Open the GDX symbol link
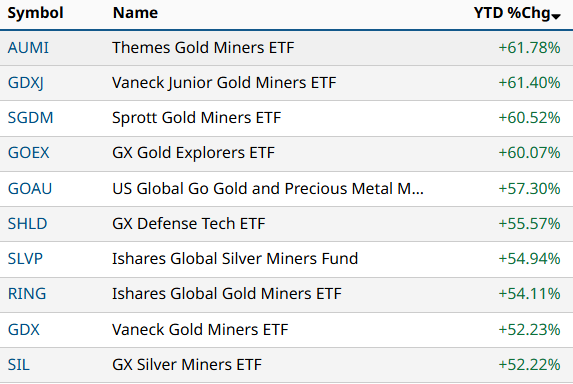573x384 pixels. (23, 330)
